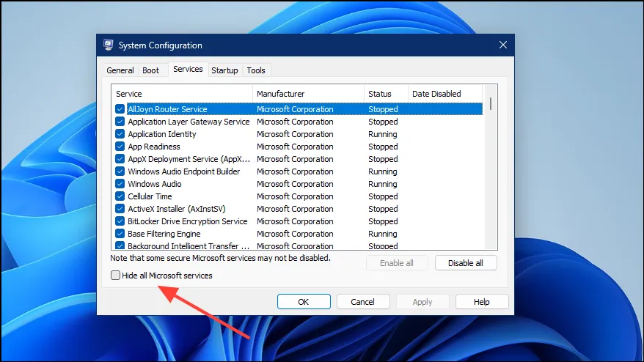This screenshot has height=362, width=644.
Task: Click the services list vertical scrollbar
Action: click(x=490, y=169)
